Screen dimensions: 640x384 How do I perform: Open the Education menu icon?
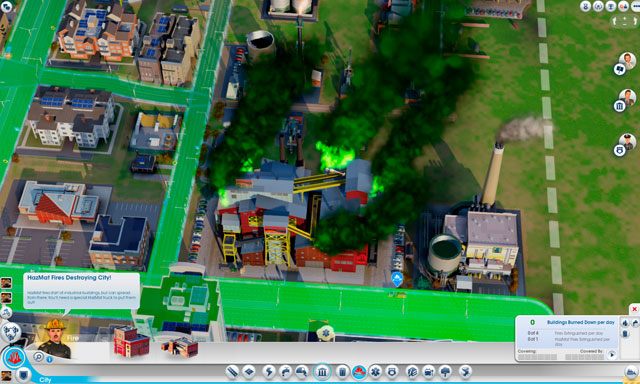[x=412, y=372]
